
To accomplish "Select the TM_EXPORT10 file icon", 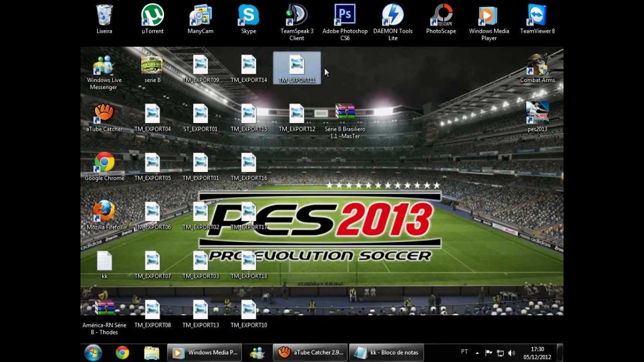I will (x=249, y=314).
